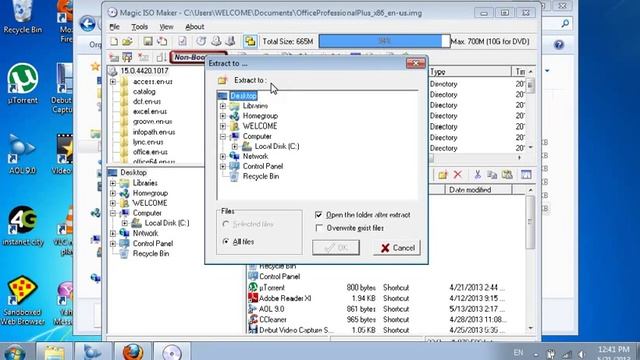Expand Libraries in the Extract to tree
Image resolution: width=640 pixels, height=360 pixels.
pos(223,106)
